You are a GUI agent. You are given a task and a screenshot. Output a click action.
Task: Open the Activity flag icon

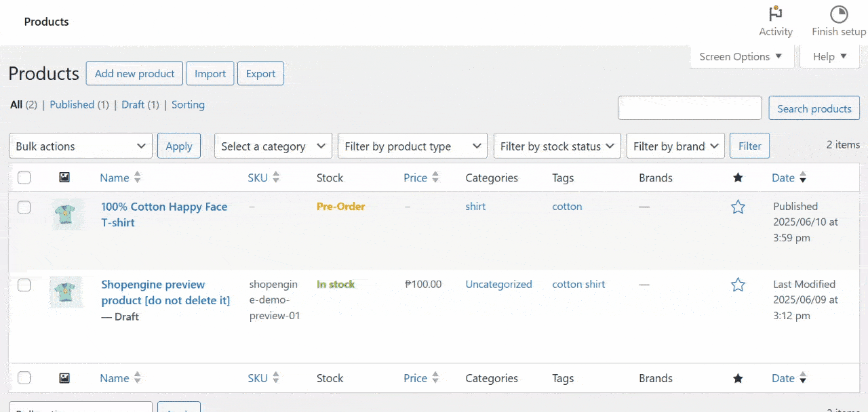point(775,15)
